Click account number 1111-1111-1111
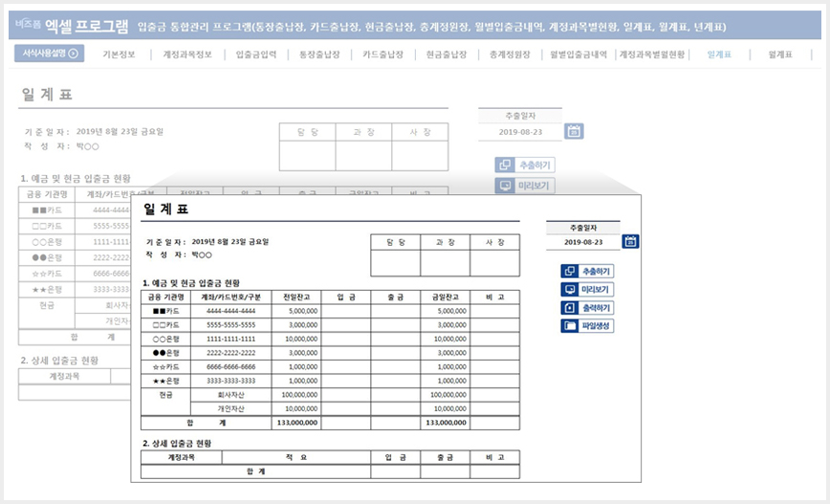 230,339
